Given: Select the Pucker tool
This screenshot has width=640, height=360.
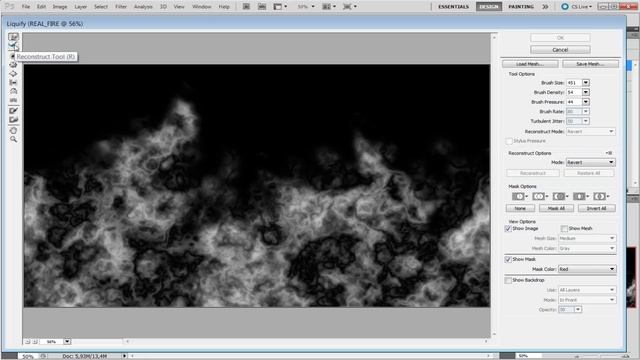Looking at the screenshot, I should click(x=13, y=64).
